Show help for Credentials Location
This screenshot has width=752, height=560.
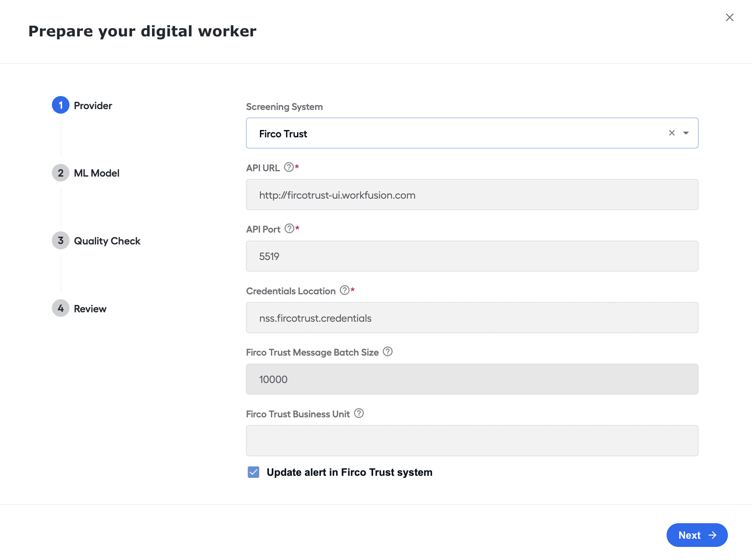(345, 290)
